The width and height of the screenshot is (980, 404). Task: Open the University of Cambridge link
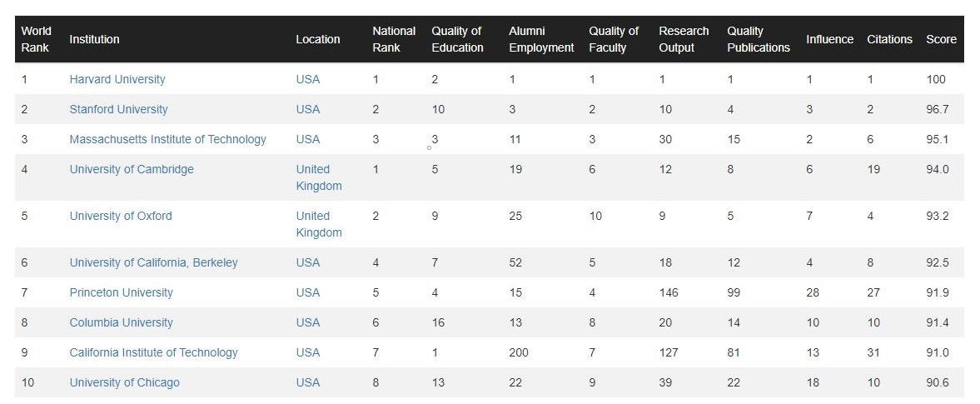(x=132, y=169)
